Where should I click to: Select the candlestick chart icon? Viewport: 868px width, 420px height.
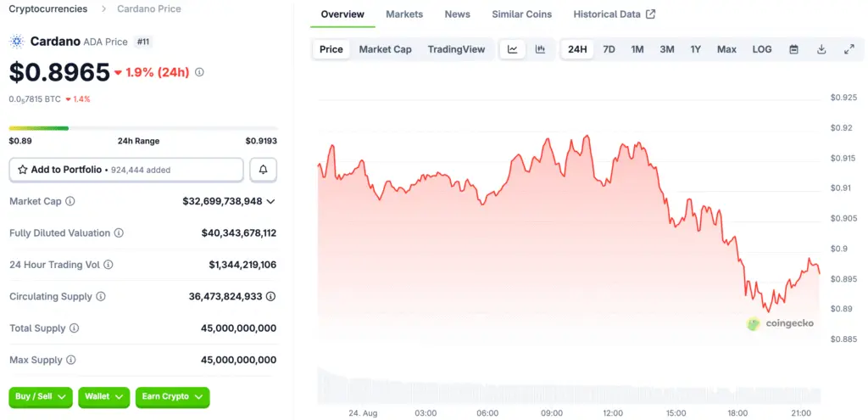point(540,49)
